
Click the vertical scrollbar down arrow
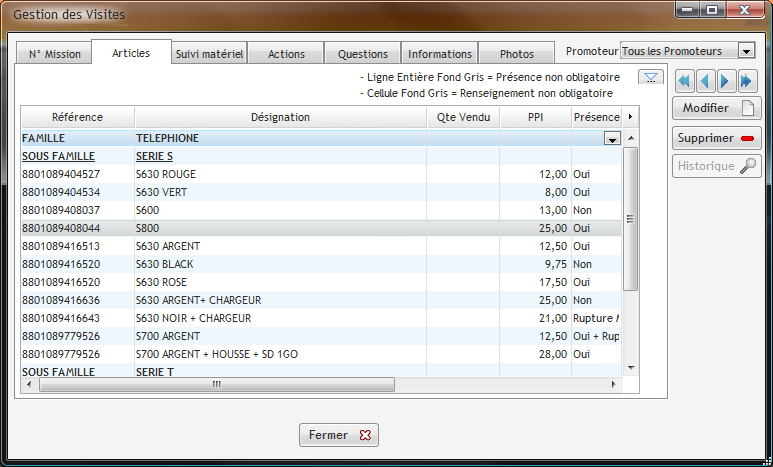pos(630,368)
